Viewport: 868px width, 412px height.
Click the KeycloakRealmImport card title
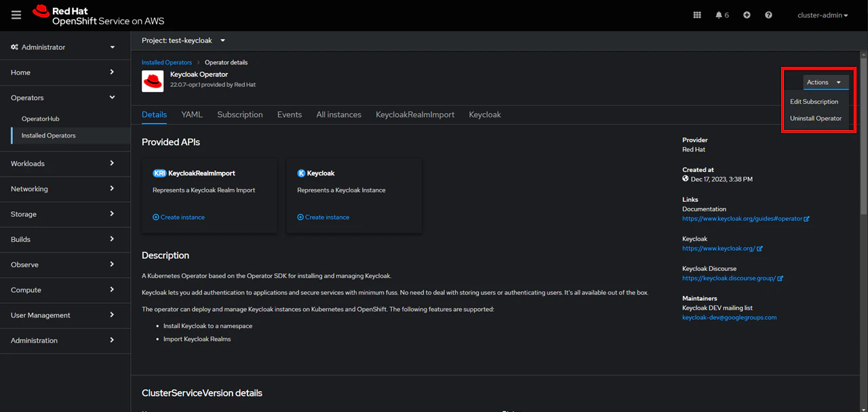(x=201, y=173)
